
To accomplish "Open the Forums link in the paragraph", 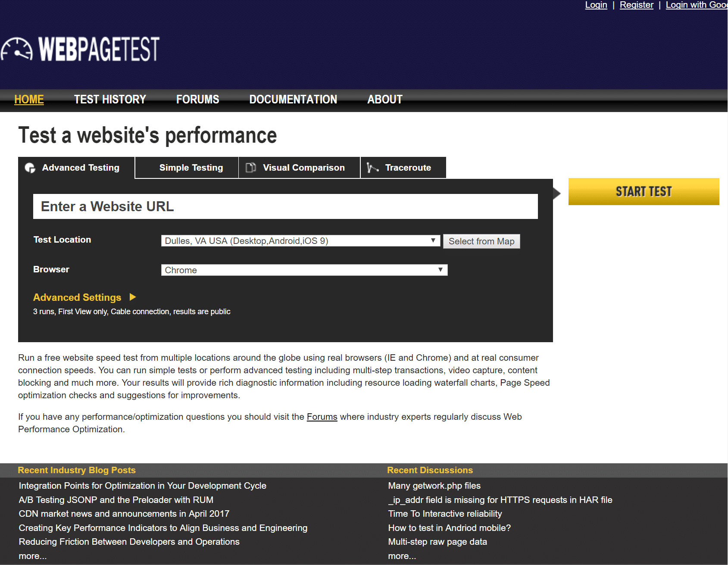I will pyautogui.click(x=322, y=416).
